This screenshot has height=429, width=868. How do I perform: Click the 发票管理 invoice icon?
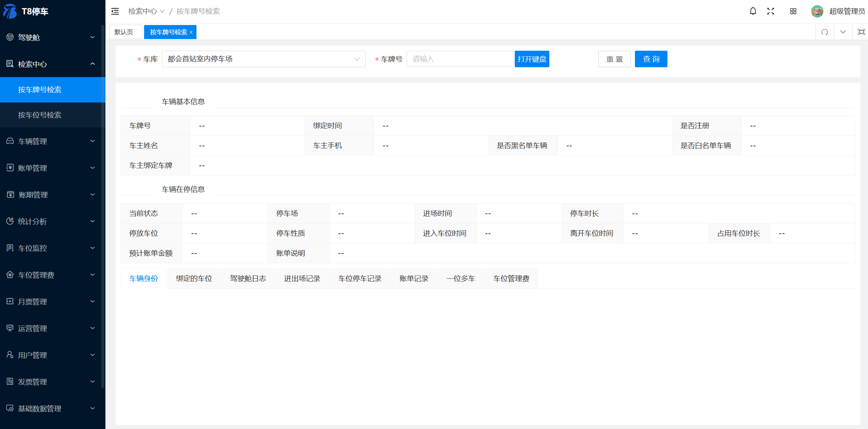point(10,381)
